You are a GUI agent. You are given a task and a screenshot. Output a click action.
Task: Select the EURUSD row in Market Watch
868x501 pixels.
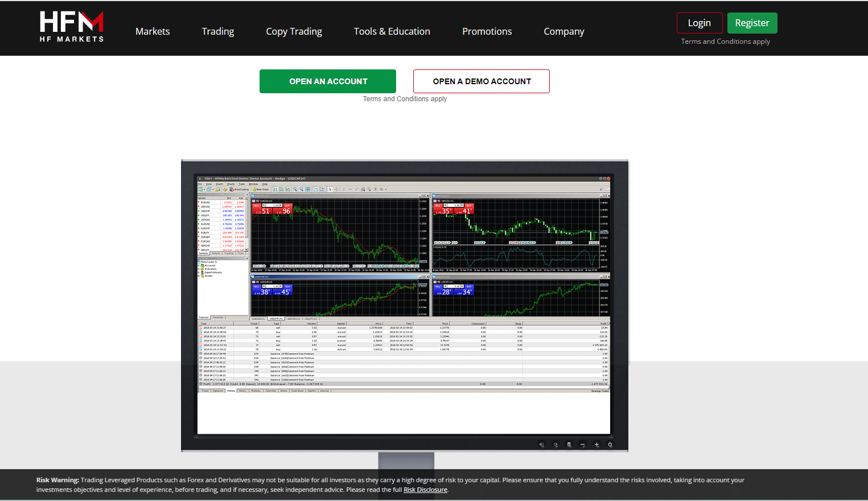click(x=221, y=202)
